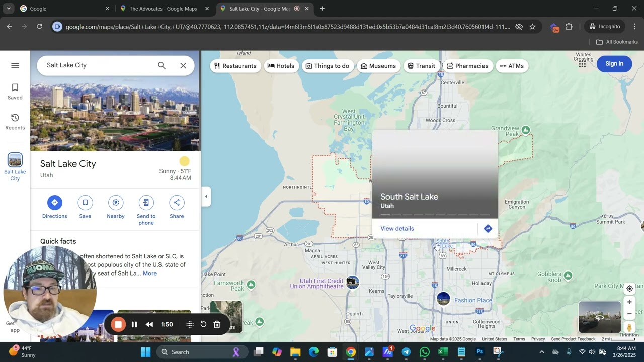644x362 pixels.
Task: Save Salt Lake City to a list
Action: pyautogui.click(x=85, y=207)
